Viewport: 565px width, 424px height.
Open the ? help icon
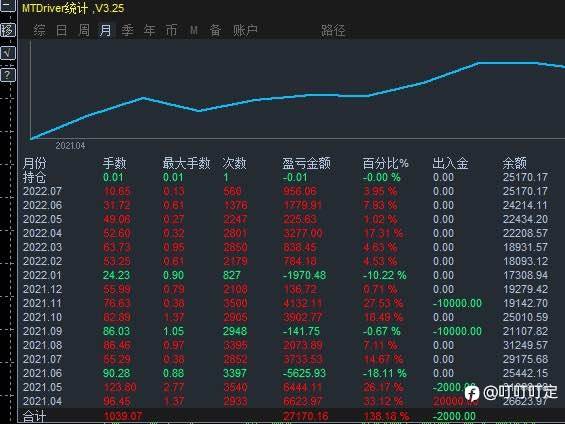(8, 75)
